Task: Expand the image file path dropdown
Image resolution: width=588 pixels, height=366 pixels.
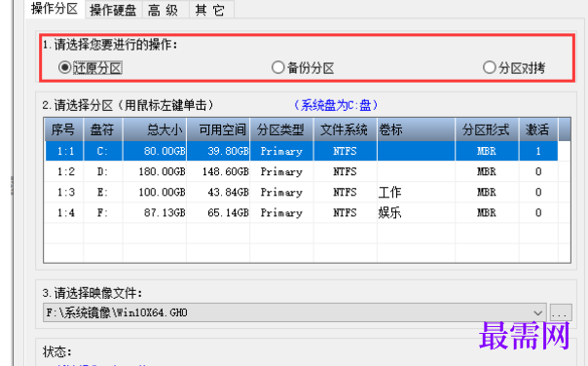Action: (x=537, y=312)
